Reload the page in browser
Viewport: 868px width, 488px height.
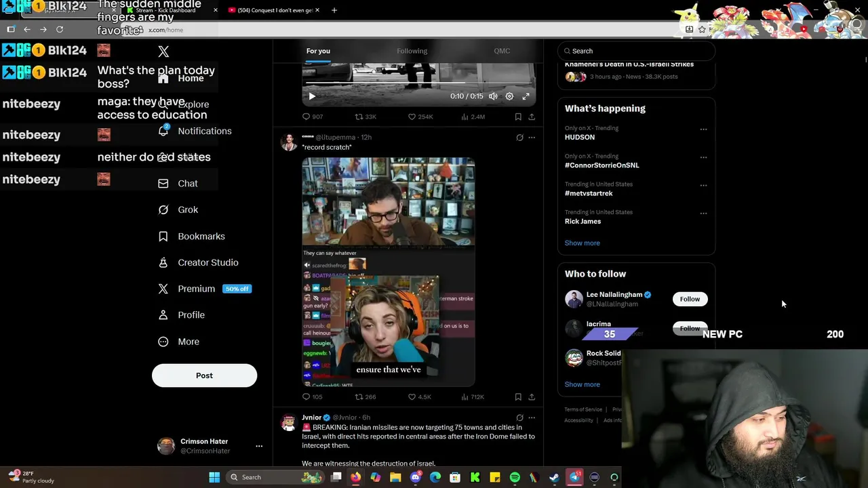click(60, 29)
